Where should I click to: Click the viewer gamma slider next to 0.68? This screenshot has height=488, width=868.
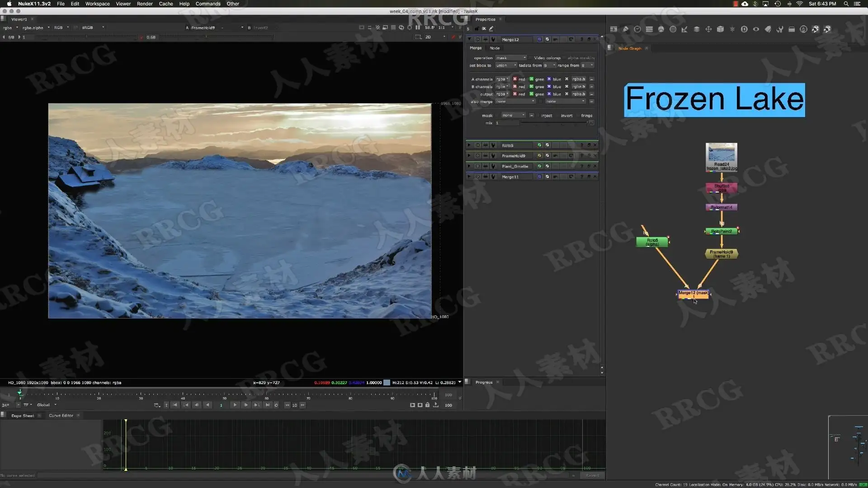(217, 37)
